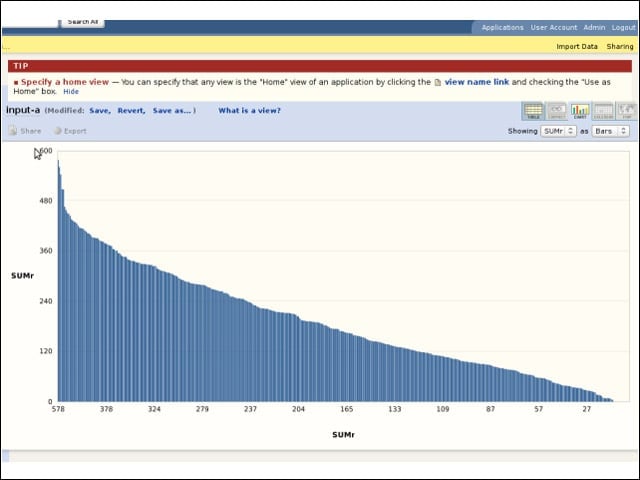The height and width of the screenshot is (480, 640).
Task: Click the page icon next to view name link
Action: coord(438,82)
